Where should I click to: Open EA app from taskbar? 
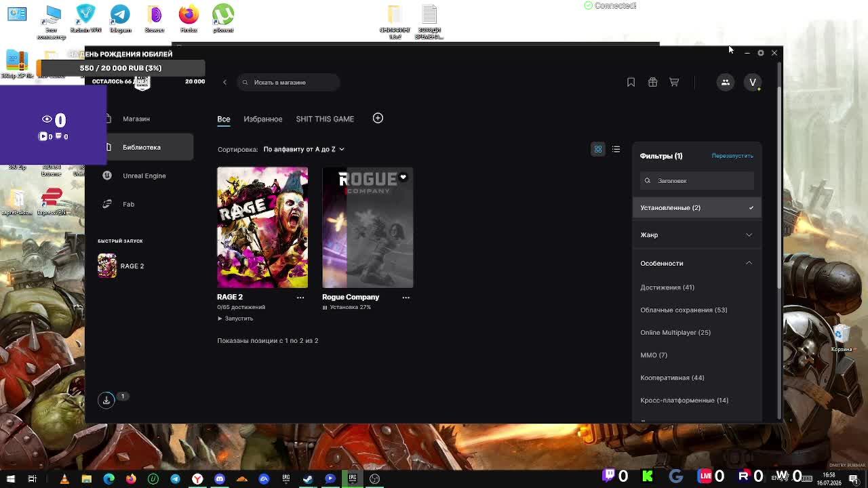[264, 479]
